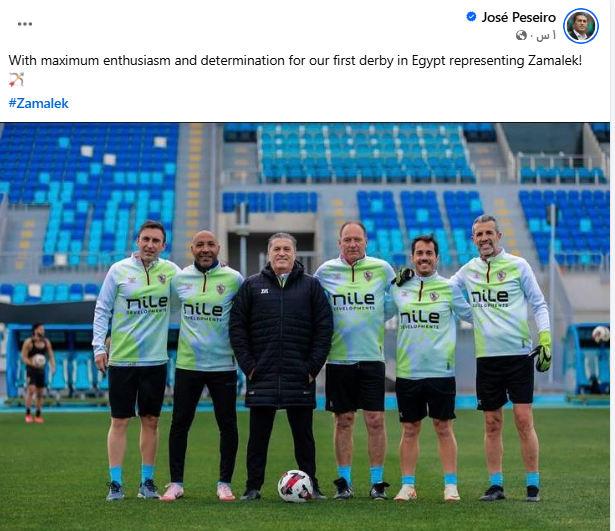Click the green goalkeeper glove on far right
This screenshot has height=531, width=615.
click(x=541, y=352)
